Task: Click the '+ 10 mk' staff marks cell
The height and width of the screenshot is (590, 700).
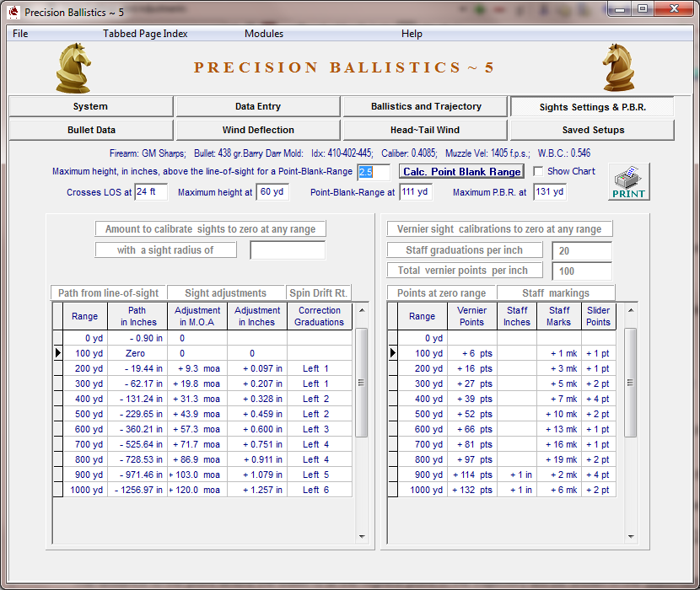Action: click(559, 414)
